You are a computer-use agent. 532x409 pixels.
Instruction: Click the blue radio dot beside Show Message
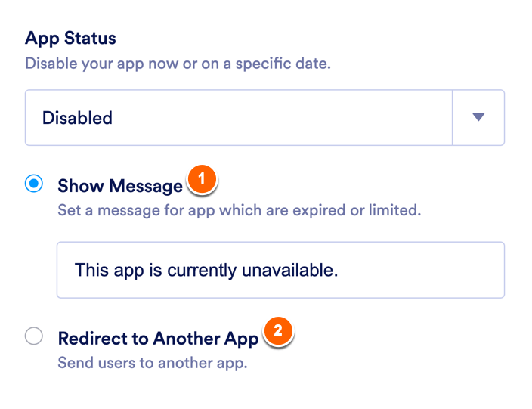[x=34, y=184]
